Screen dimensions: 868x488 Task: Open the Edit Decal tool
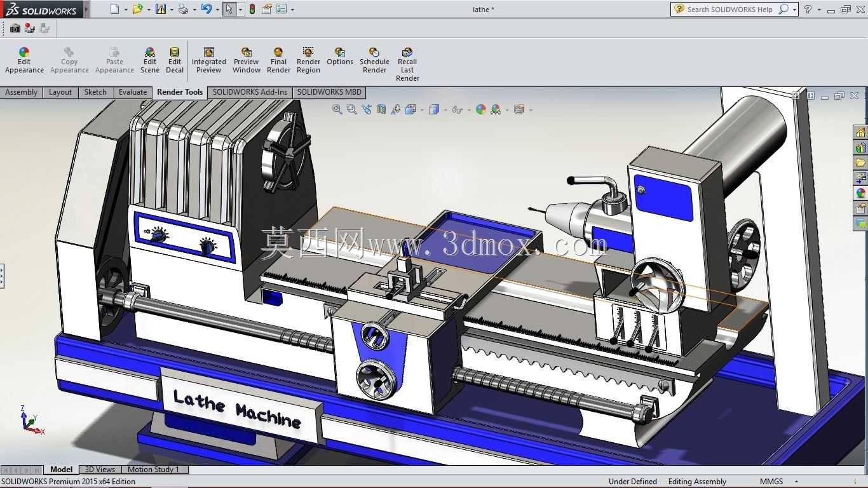175,61
